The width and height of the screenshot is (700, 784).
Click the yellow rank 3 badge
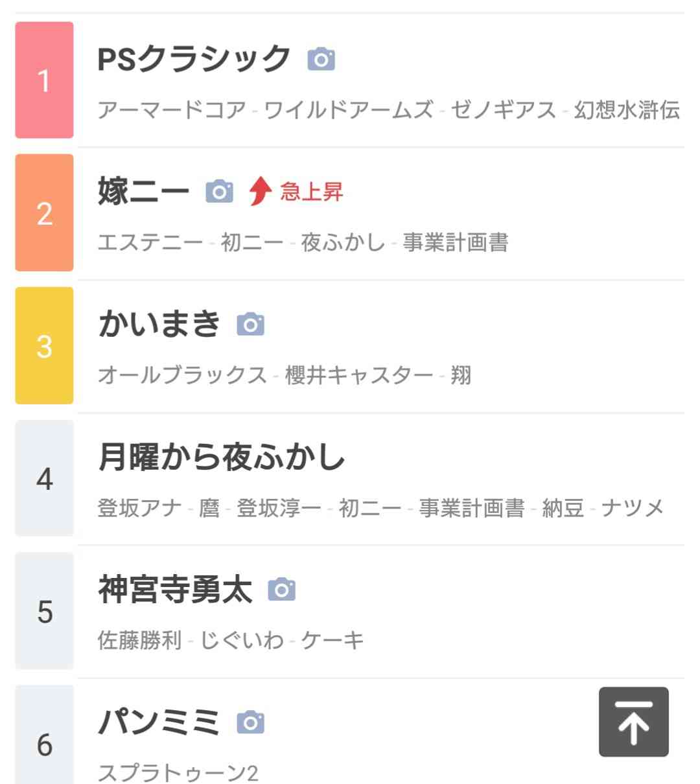click(44, 345)
